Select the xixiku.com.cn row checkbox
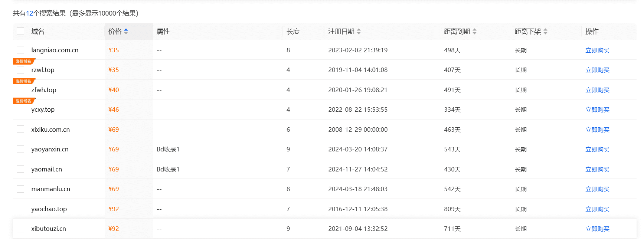The height and width of the screenshot is (239, 644). tap(20, 129)
